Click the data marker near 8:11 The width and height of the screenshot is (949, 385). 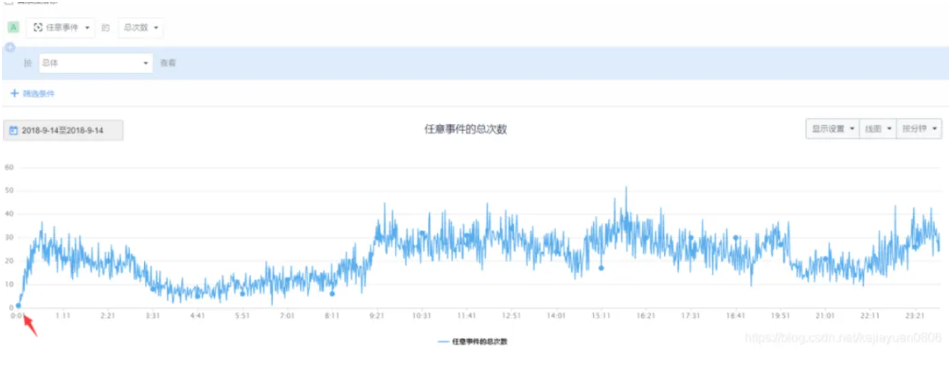332,294
